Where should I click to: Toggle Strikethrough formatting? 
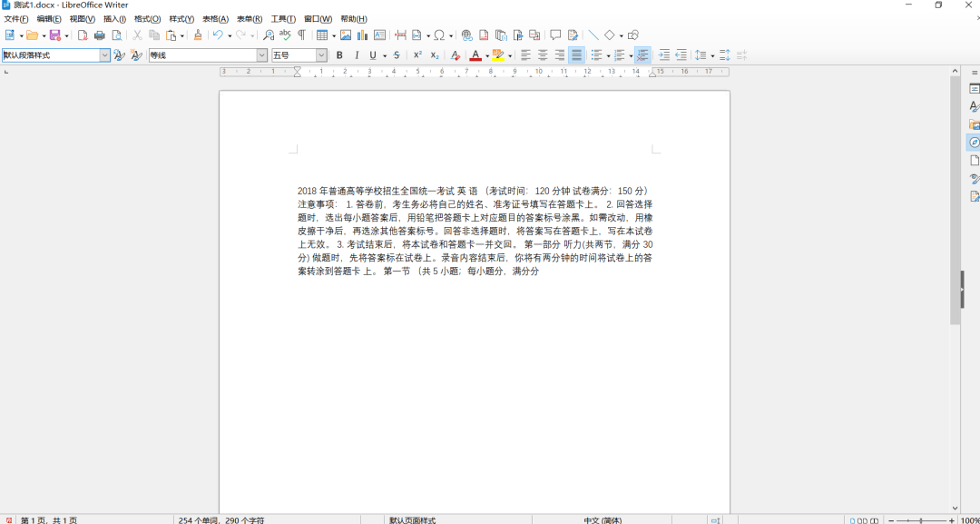pos(397,55)
